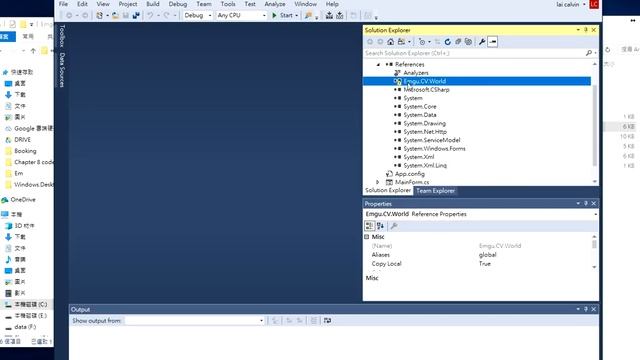Click the Redo toolbar icon
Screen dimensions: 640x360
pyautogui.click(x=166, y=16)
